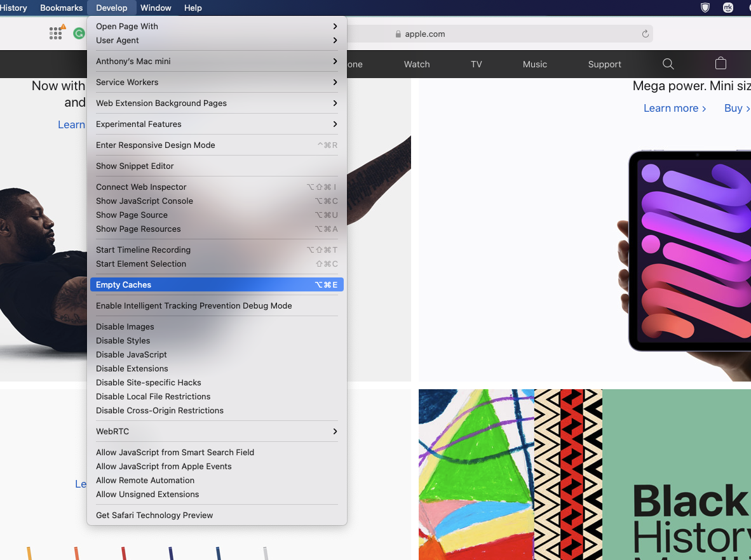Expand Experimental Features submenu

217,124
